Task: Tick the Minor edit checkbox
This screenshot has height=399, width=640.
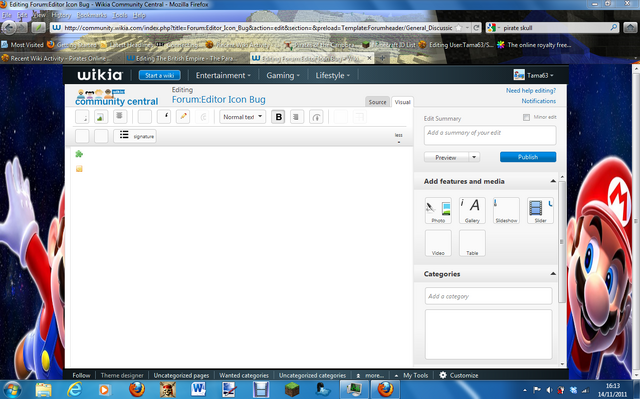Action: [526, 117]
